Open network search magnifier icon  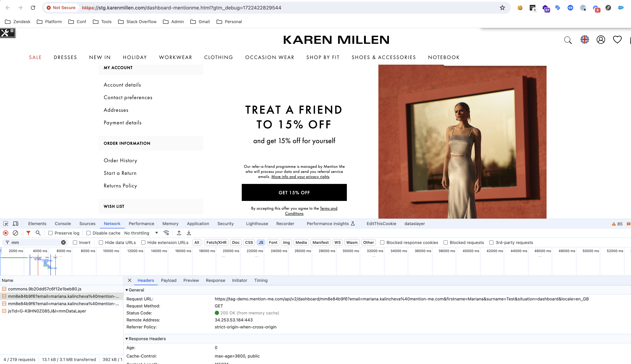coord(38,233)
